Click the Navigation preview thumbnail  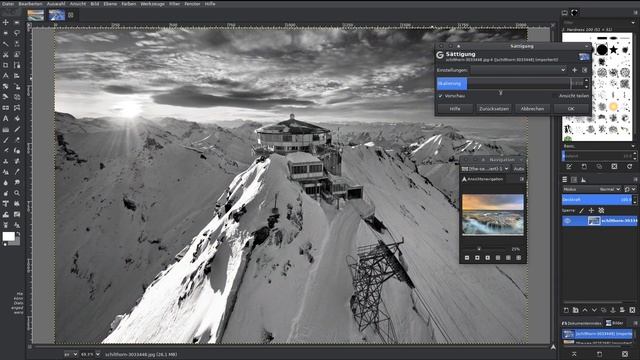point(493,215)
